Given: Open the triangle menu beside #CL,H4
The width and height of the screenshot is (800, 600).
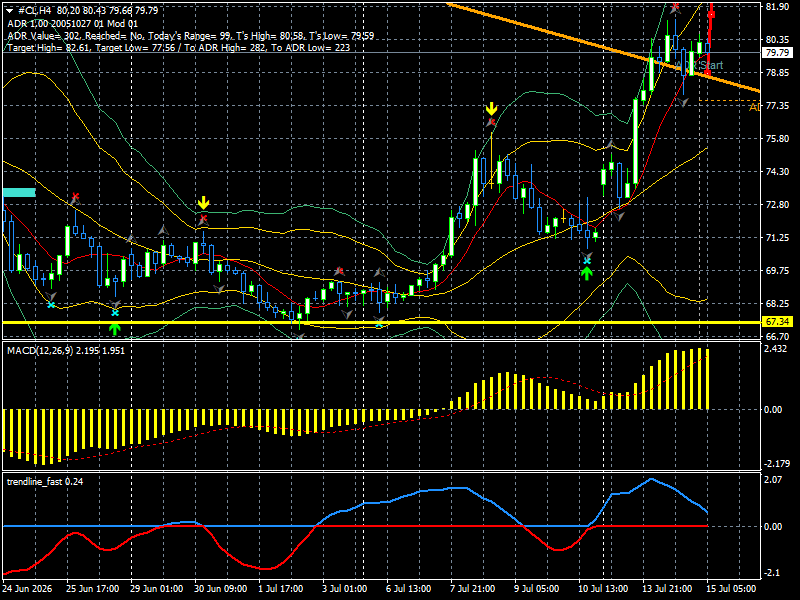Looking at the screenshot, I should tap(9, 11).
